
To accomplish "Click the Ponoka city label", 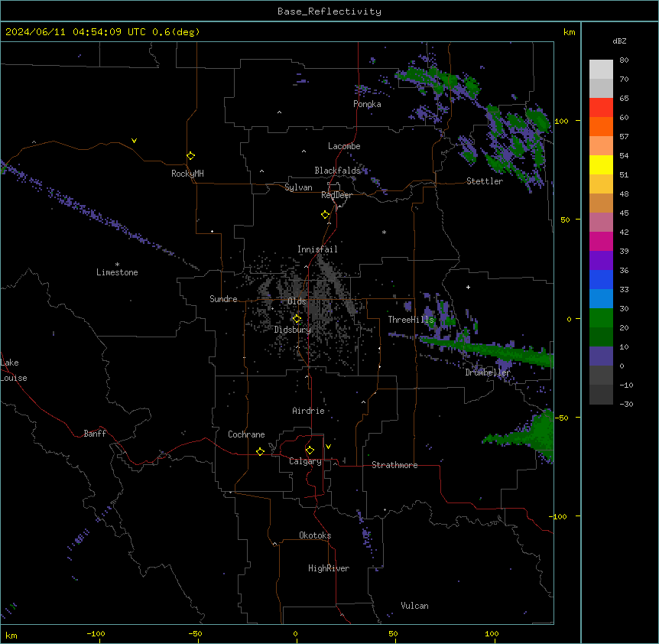I will click(367, 104).
